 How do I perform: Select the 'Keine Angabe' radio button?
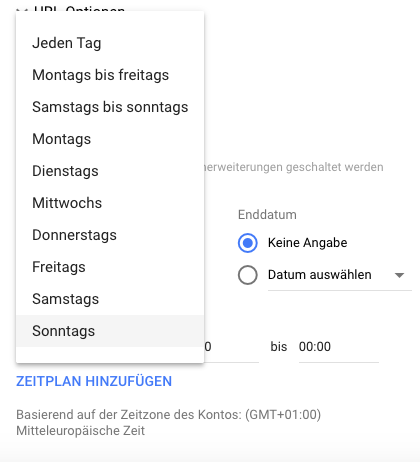point(248,243)
